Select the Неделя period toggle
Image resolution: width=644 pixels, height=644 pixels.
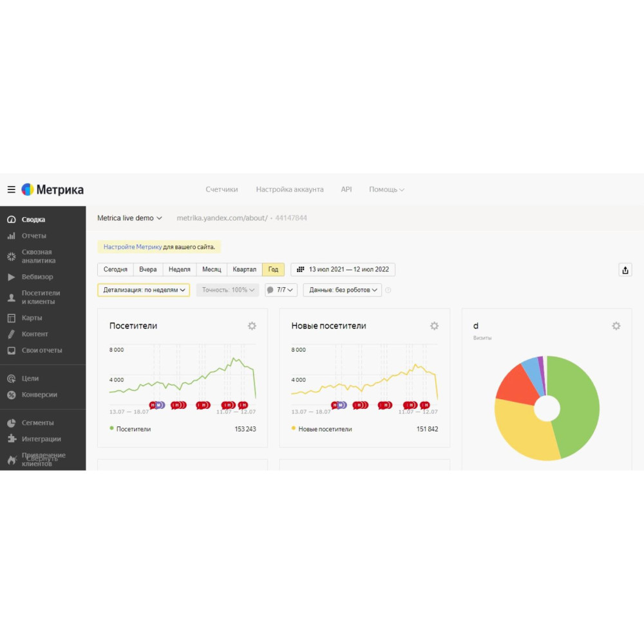[179, 270]
